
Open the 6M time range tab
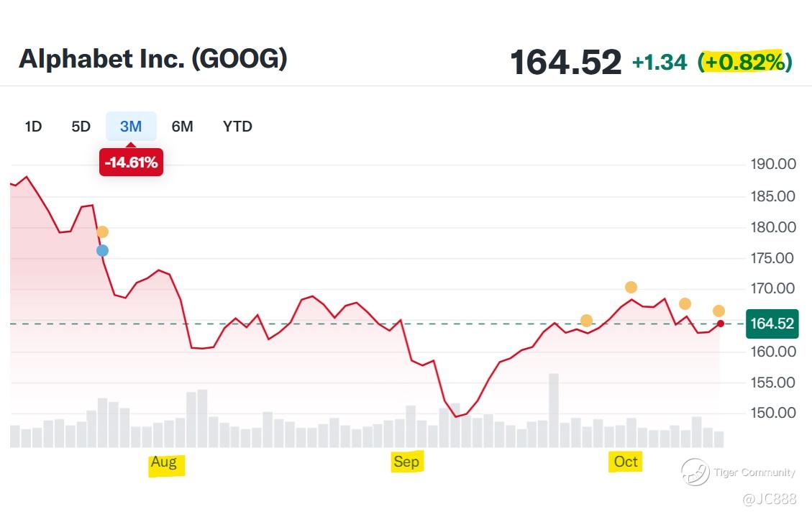pyautogui.click(x=182, y=127)
